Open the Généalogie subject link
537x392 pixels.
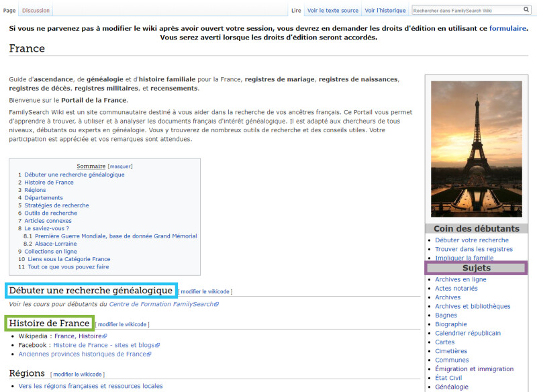(x=451, y=387)
